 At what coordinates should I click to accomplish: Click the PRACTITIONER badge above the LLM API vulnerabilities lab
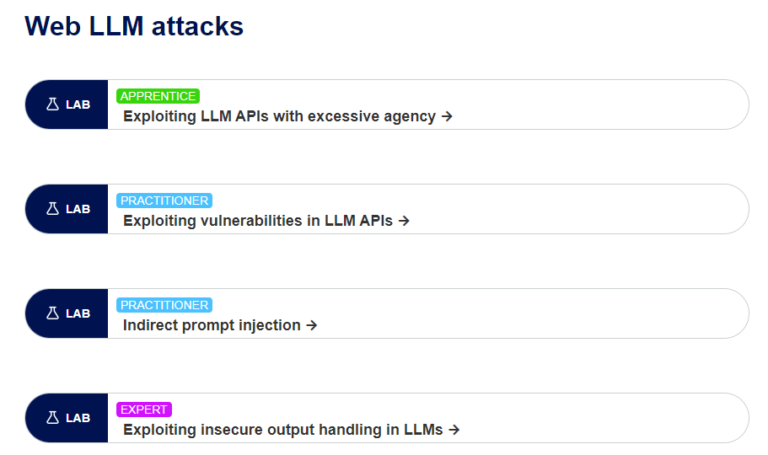[164, 200]
